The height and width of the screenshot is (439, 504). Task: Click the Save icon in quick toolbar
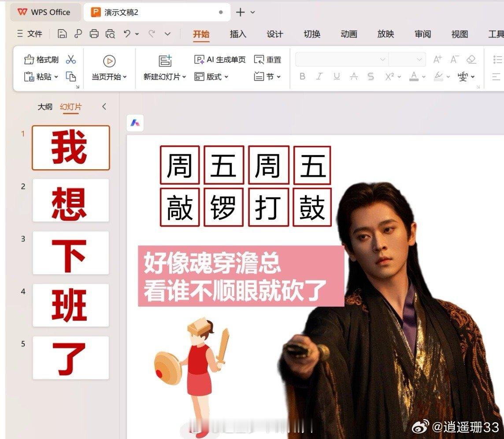pos(62,34)
